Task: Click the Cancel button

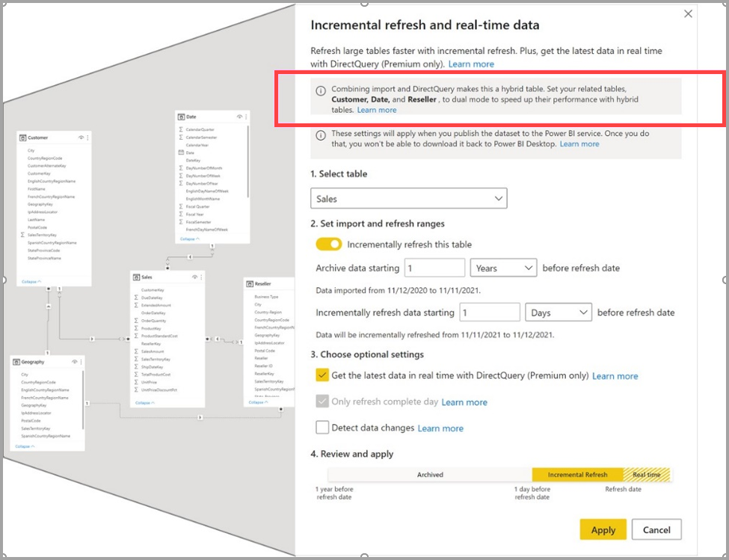Action: tap(656, 530)
